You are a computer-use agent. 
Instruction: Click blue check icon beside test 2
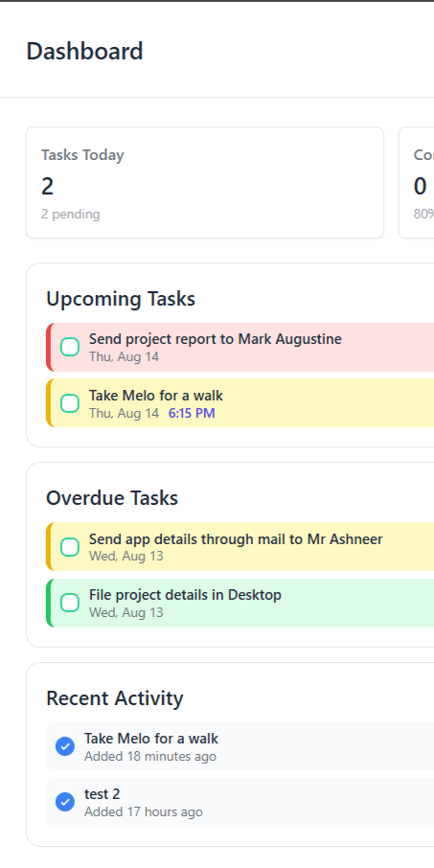(x=65, y=802)
